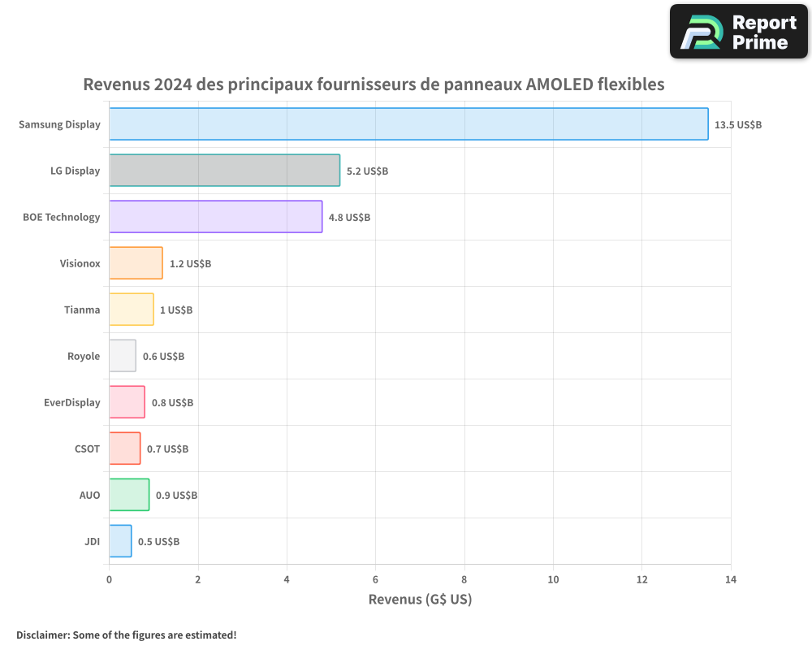Select the red CSOT bar
The image size is (812, 650).
click(125, 448)
